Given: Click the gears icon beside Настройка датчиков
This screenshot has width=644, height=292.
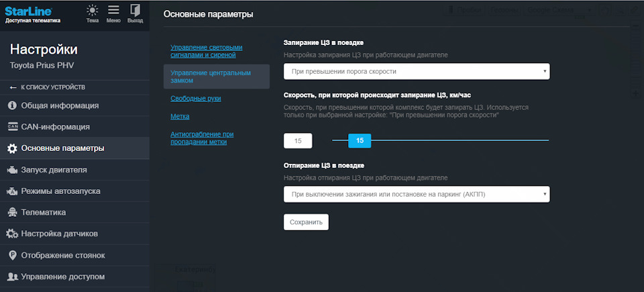Looking at the screenshot, I should pyautogui.click(x=12, y=234).
